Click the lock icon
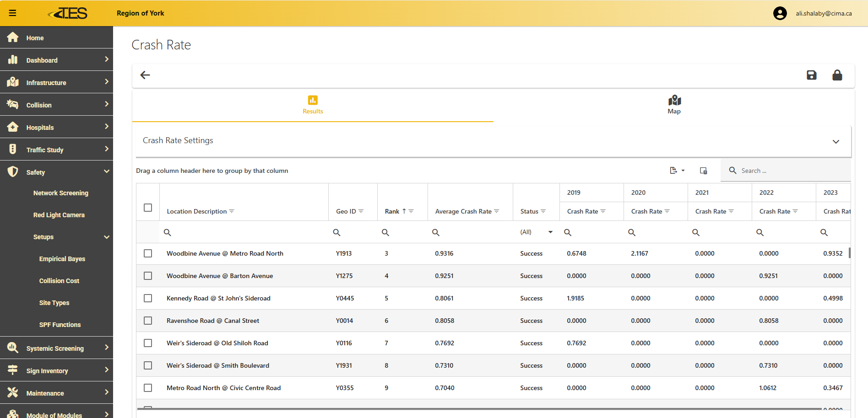This screenshot has height=418, width=868. click(837, 75)
